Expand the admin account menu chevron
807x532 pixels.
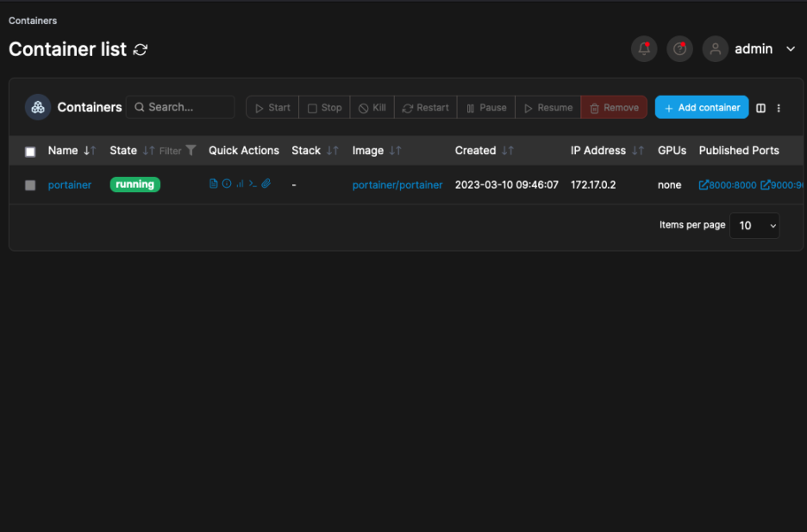791,49
